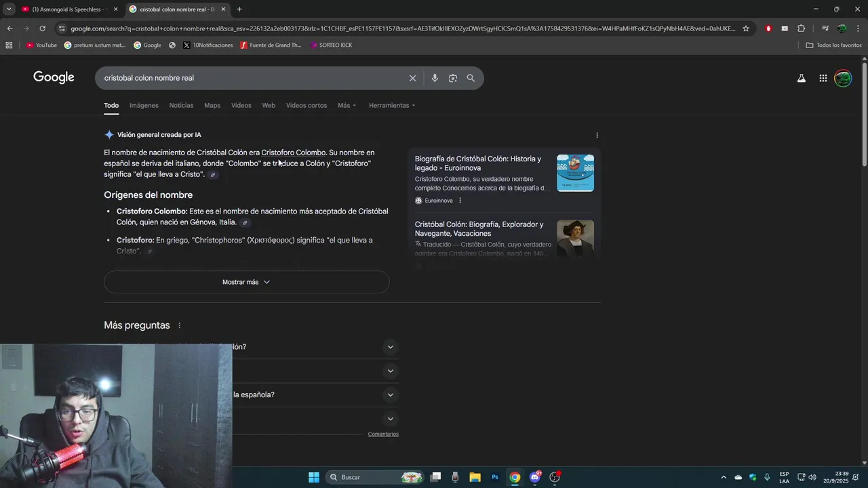The height and width of the screenshot is (488, 868).
Task: Go back to previous page
Action: pos(9,28)
